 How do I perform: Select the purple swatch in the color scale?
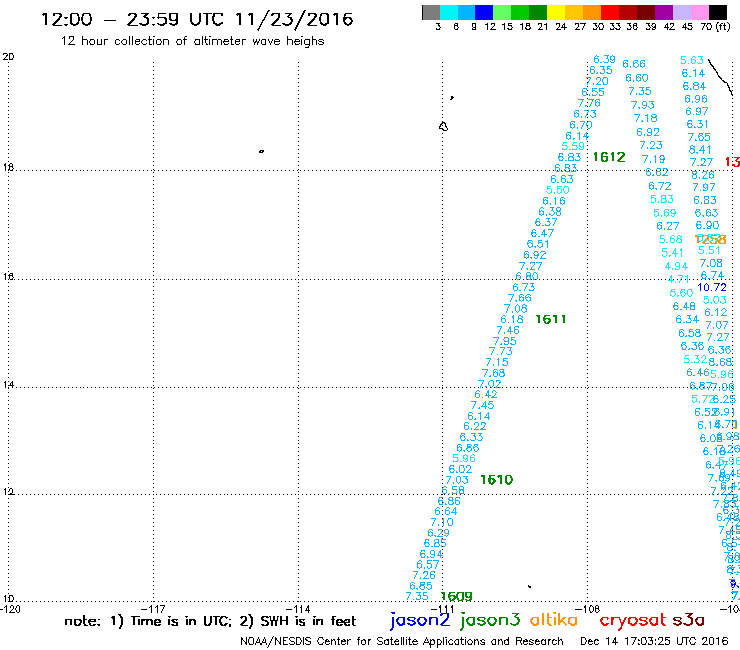pyautogui.click(x=664, y=12)
